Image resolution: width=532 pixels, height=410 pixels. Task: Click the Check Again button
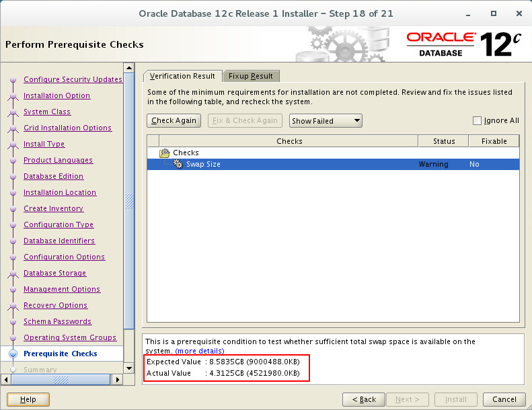point(174,120)
